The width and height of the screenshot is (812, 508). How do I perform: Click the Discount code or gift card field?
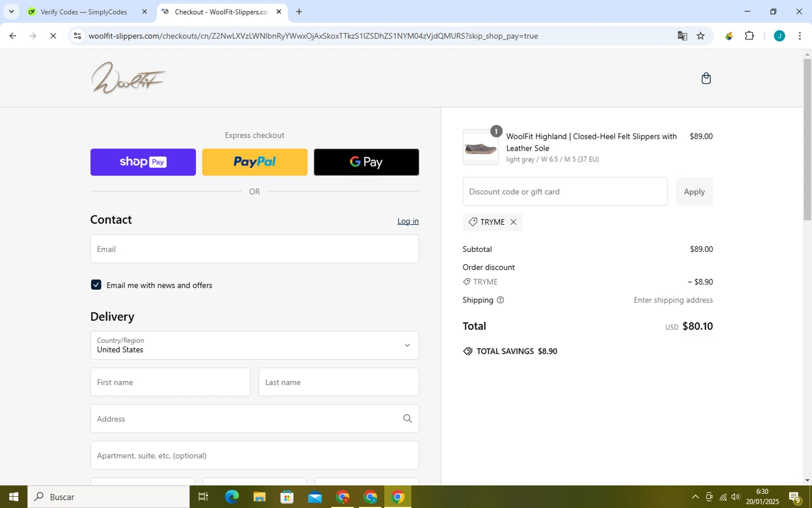click(x=565, y=191)
